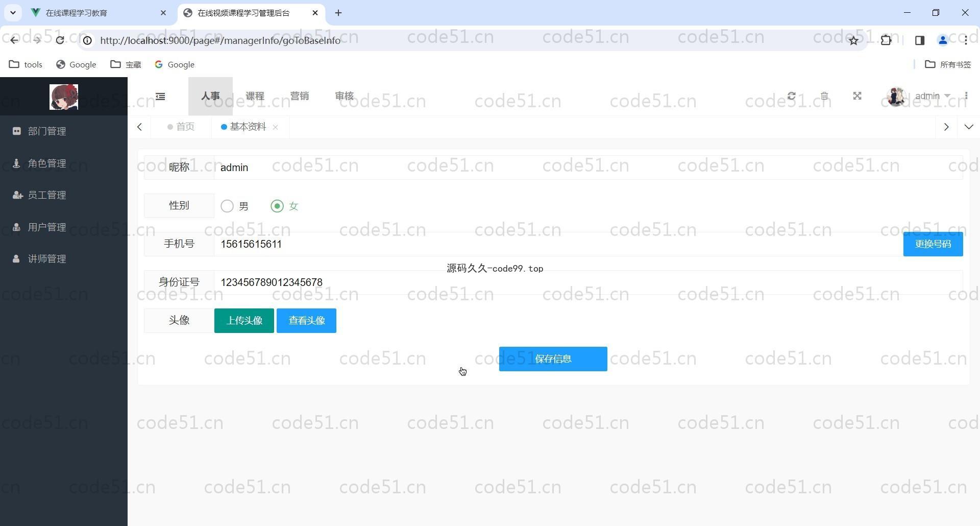Open the tab list dropdown chevron
This screenshot has width=980, height=526.
point(968,127)
